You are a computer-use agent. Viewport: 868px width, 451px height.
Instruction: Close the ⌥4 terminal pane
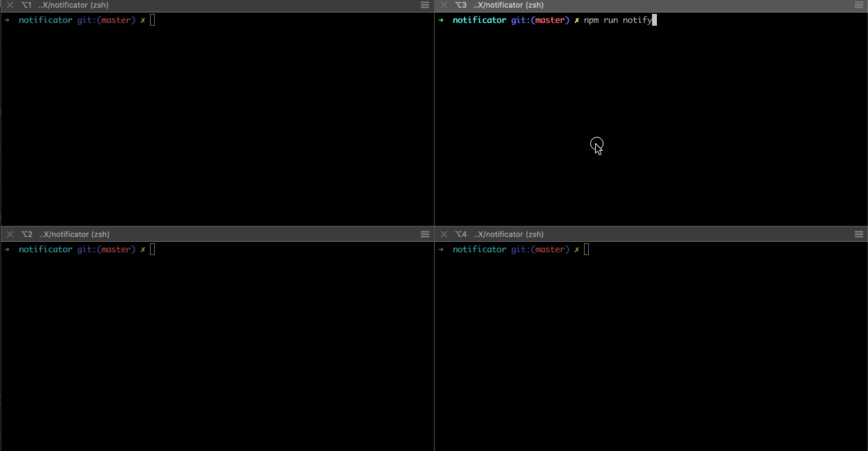[444, 234]
